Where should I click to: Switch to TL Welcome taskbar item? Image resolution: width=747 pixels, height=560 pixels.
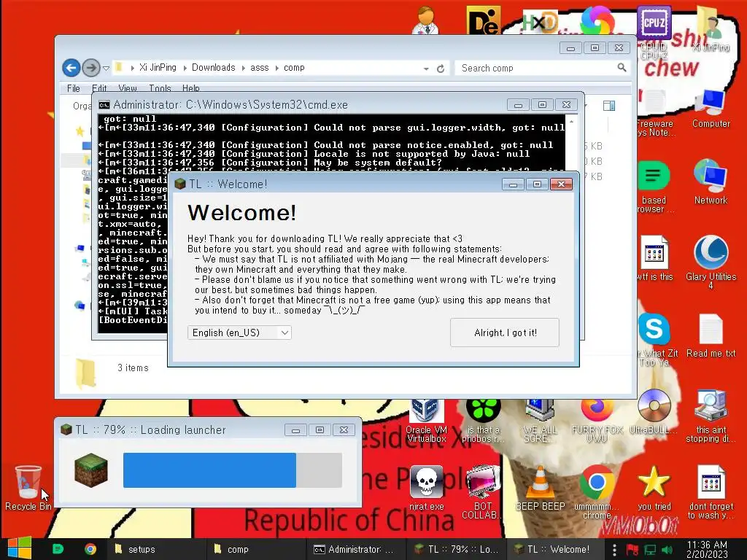pos(554,549)
